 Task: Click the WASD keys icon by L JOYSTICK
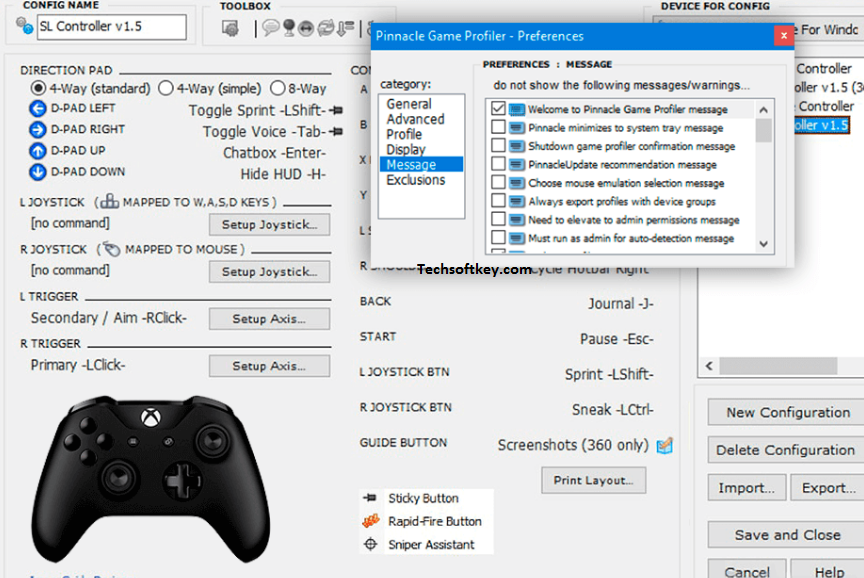(x=109, y=202)
